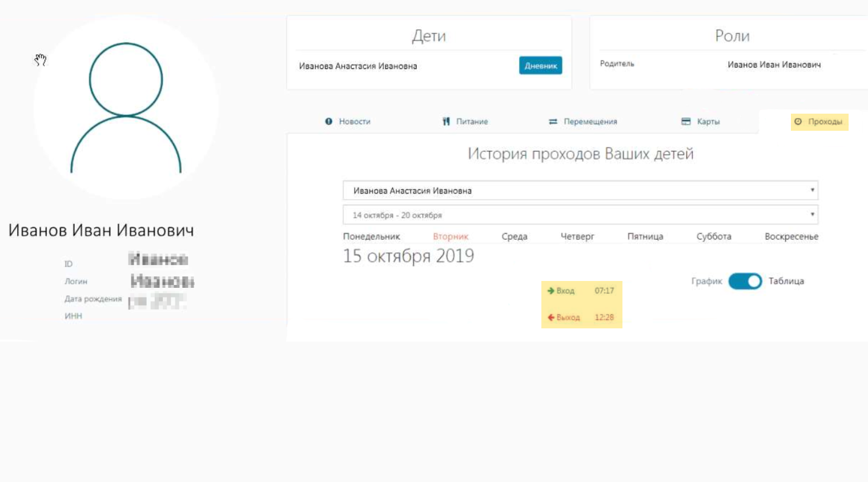Open the week range dropdown 14 октября - 20 октября

(x=580, y=215)
